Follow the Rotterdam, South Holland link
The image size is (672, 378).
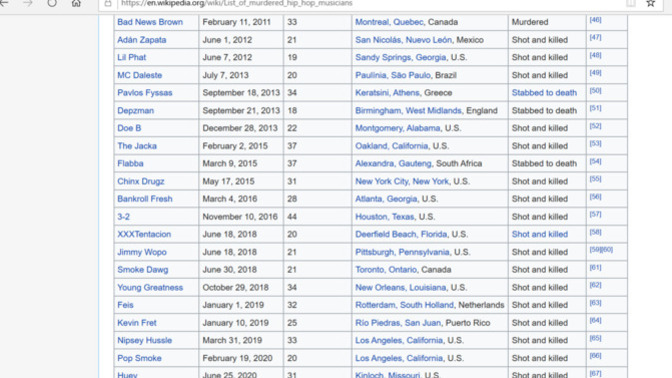point(405,305)
